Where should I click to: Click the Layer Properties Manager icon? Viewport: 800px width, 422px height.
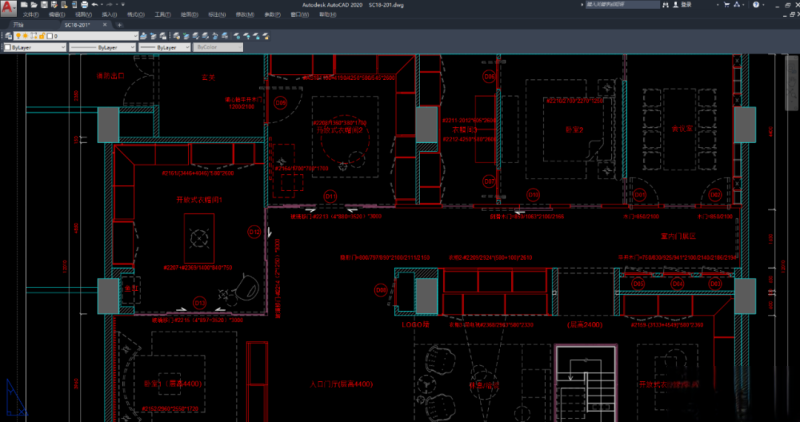point(7,36)
